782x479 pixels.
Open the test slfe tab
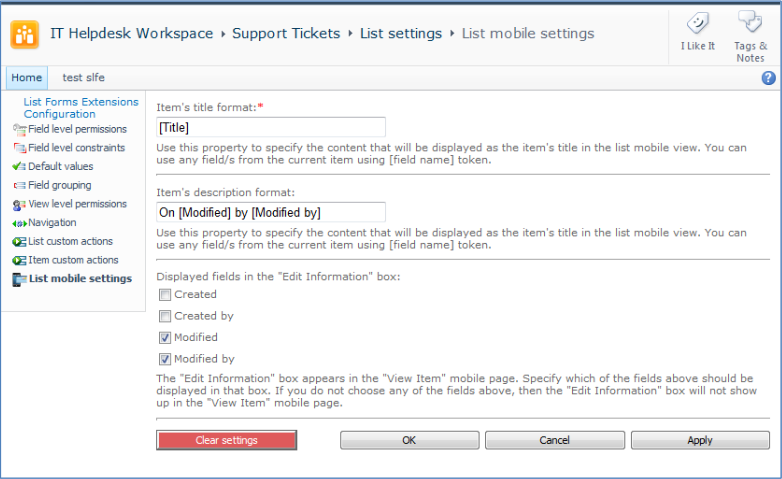coord(83,78)
